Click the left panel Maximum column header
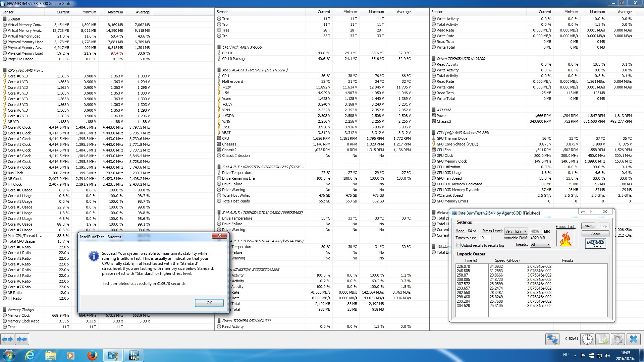 tap(111, 12)
